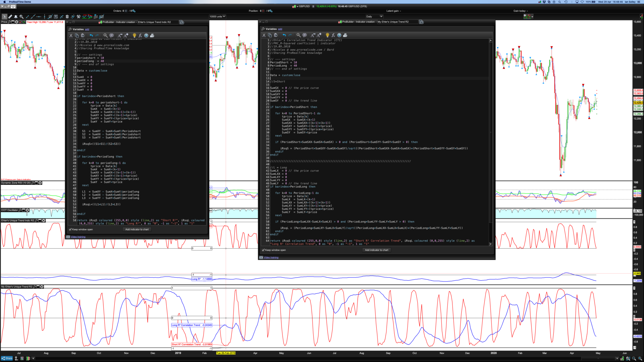Select the ruler measurement tool in main toolbar
644x362 pixels.
10,17
